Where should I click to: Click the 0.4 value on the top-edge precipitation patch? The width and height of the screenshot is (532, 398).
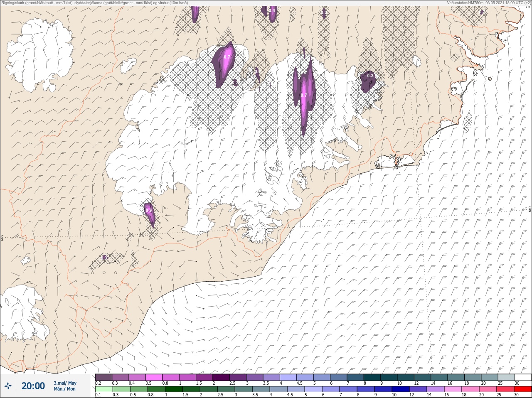pyautogui.click(x=272, y=10)
